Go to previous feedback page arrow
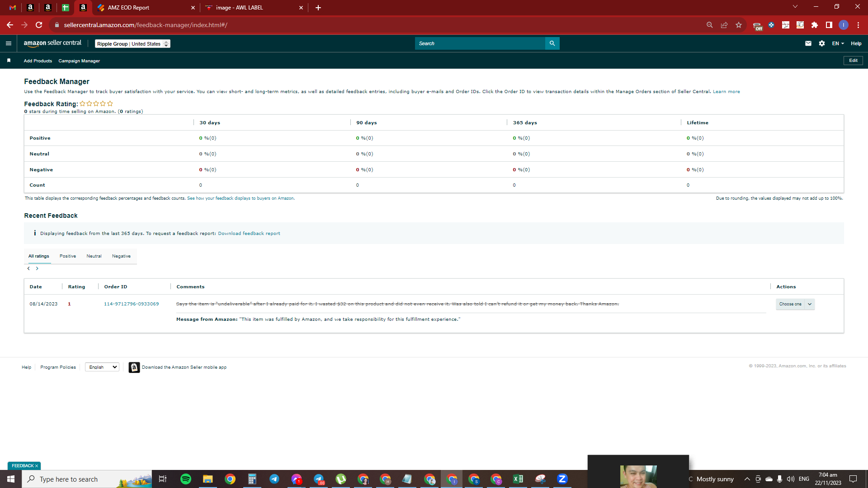The height and width of the screenshot is (488, 868). pos(28,268)
